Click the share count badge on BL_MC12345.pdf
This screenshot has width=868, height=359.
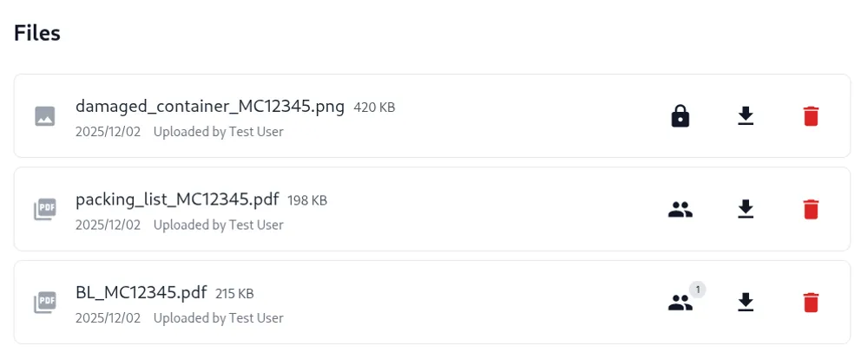pyautogui.click(x=697, y=289)
